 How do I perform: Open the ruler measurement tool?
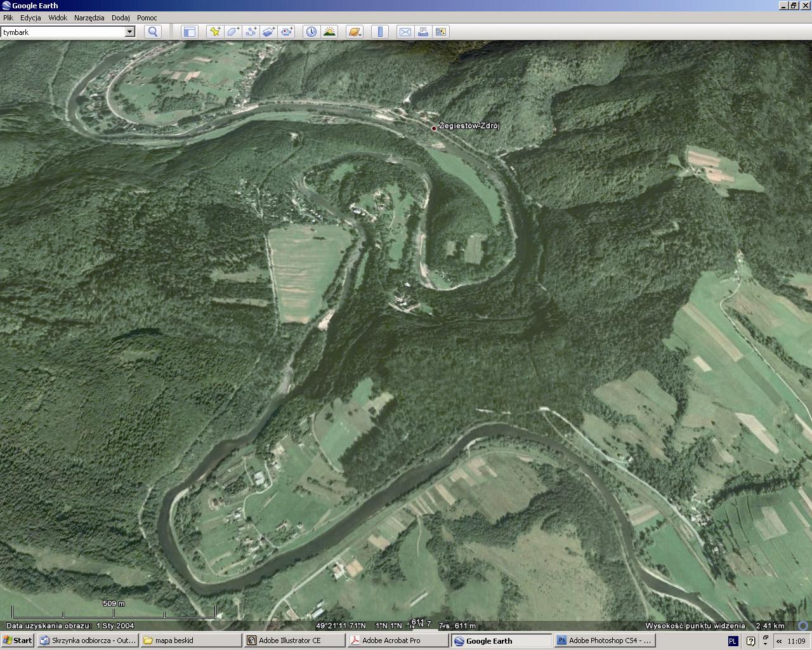[x=381, y=32]
